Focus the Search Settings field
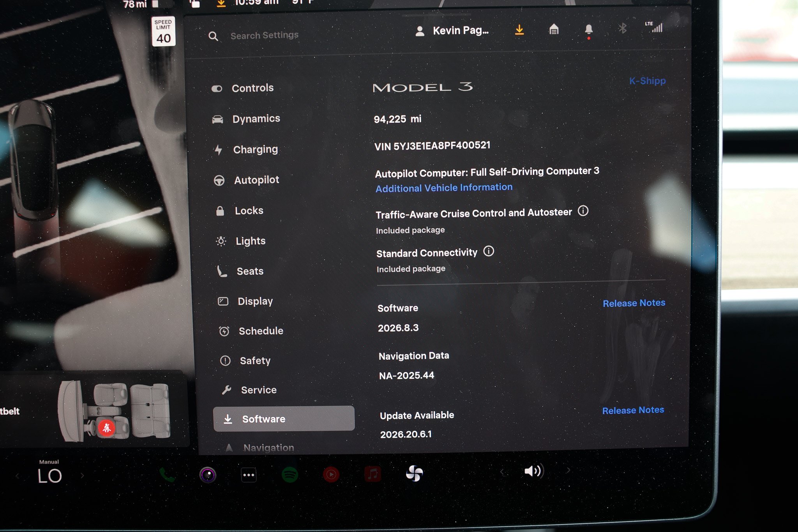This screenshot has height=532, width=798. click(265, 35)
